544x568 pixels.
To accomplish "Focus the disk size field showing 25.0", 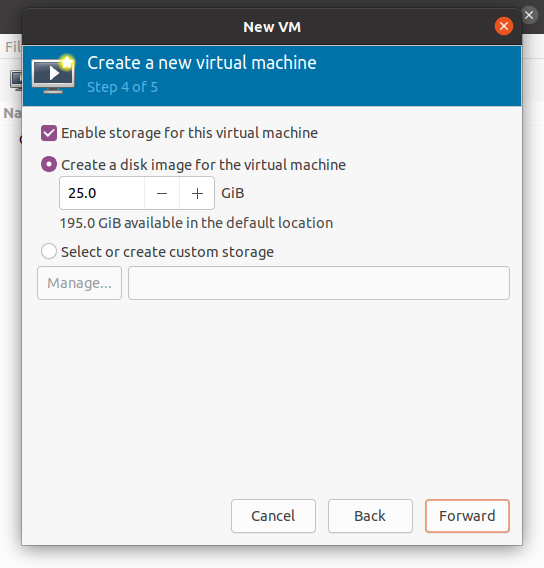I will click(x=102, y=193).
